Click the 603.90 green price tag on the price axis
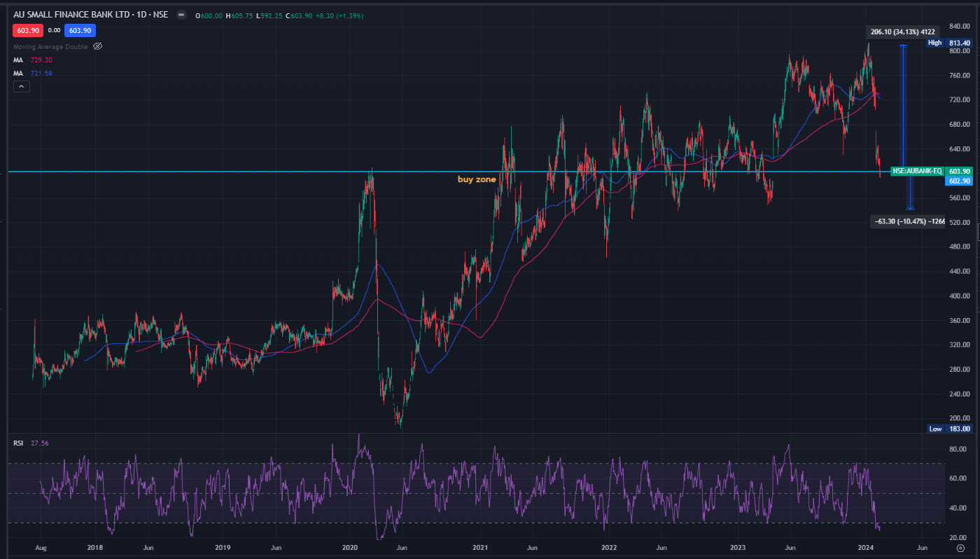 pos(959,171)
